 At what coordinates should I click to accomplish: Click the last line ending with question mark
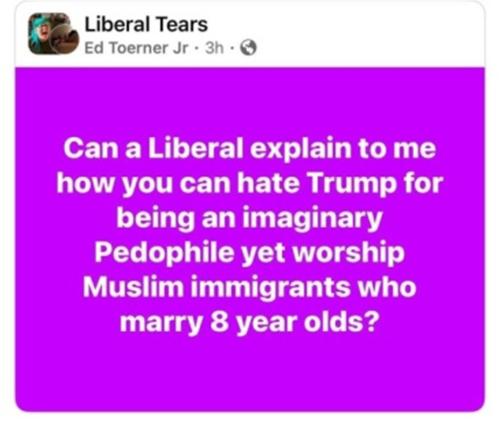coord(249,322)
